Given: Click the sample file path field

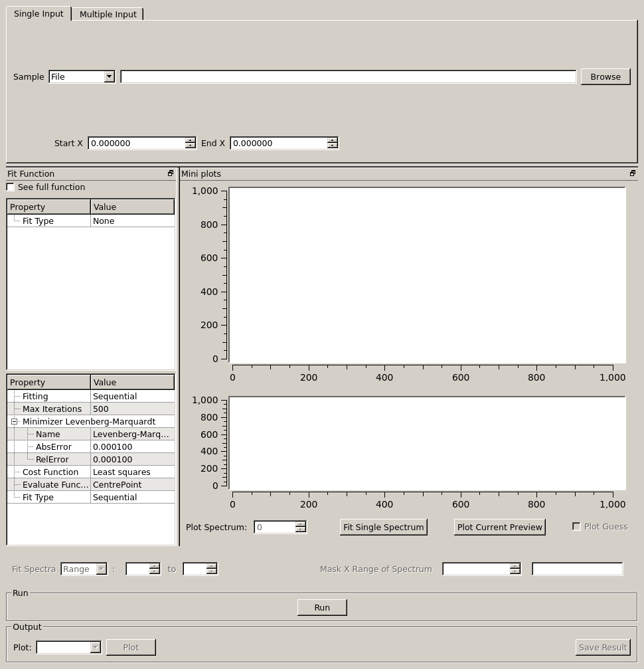Looking at the screenshot, I should click(x=348, y=77).
